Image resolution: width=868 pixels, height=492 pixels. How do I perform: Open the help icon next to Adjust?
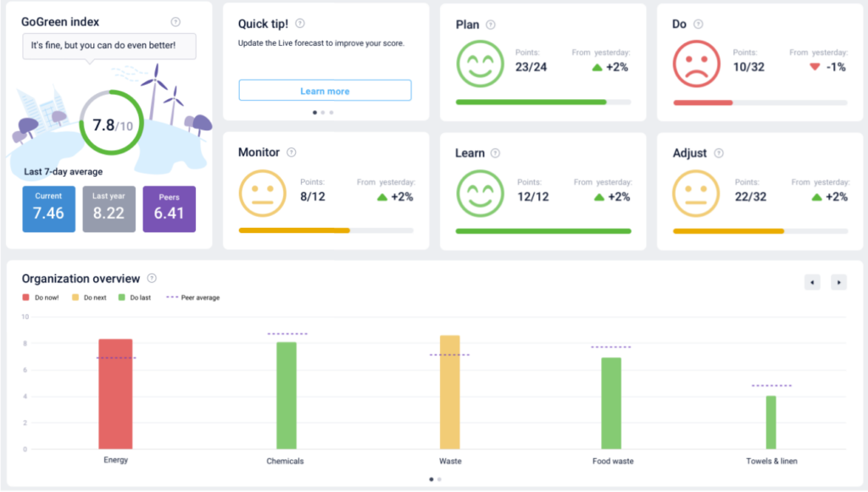[x=718, y=153]
